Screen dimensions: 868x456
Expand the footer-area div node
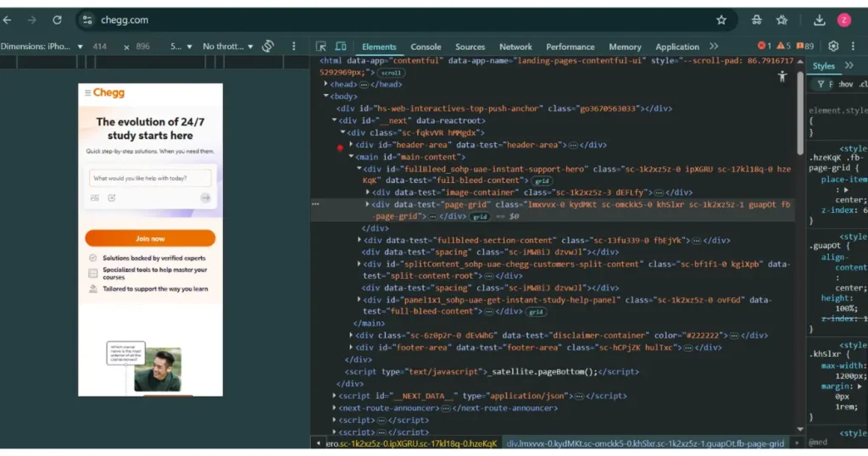click(351, 347)
